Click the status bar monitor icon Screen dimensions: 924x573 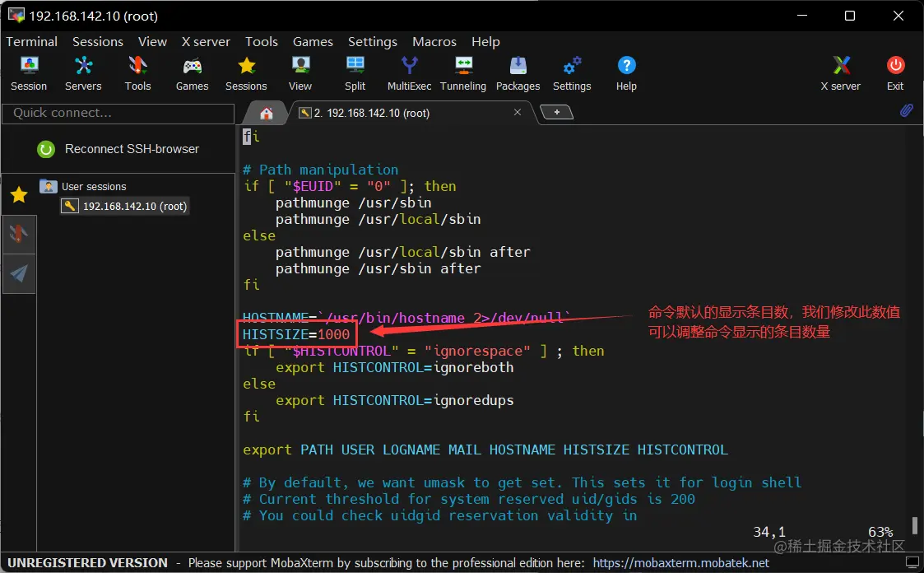(x=912, y=561)
